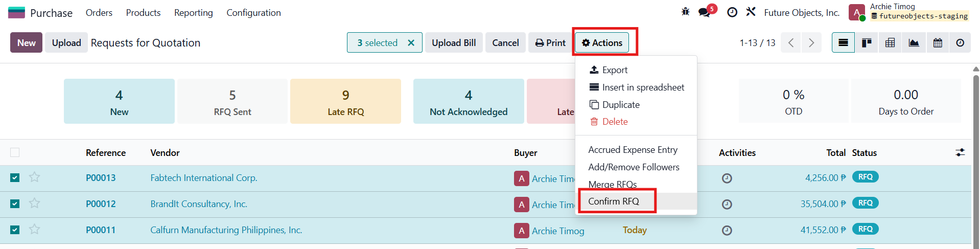Viewport: 980px width, 249px height.
Task: Click the Upload Bill button
Action: click(x=454, y=43)
